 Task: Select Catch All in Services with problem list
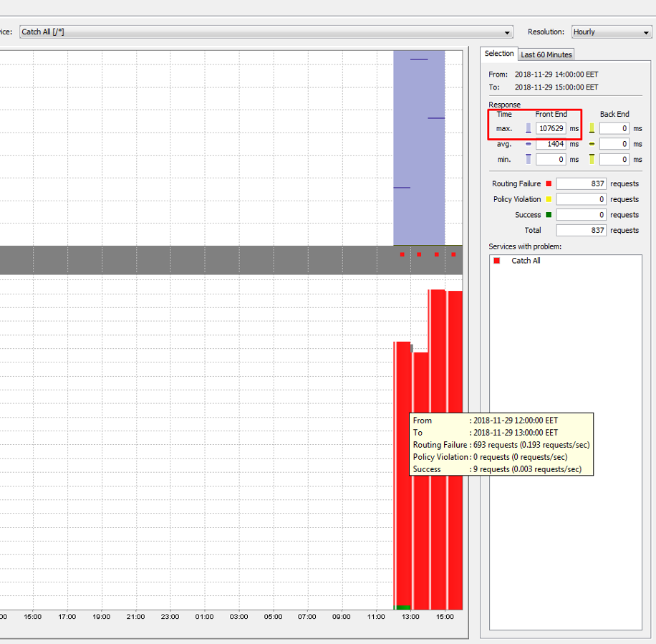[526, 261]
